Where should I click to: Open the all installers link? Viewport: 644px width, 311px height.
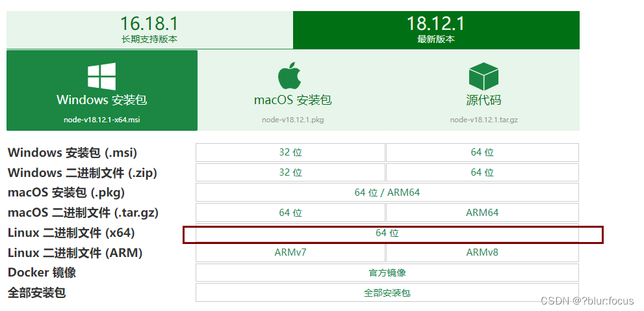pyautogui.click(x=387, y=293)
